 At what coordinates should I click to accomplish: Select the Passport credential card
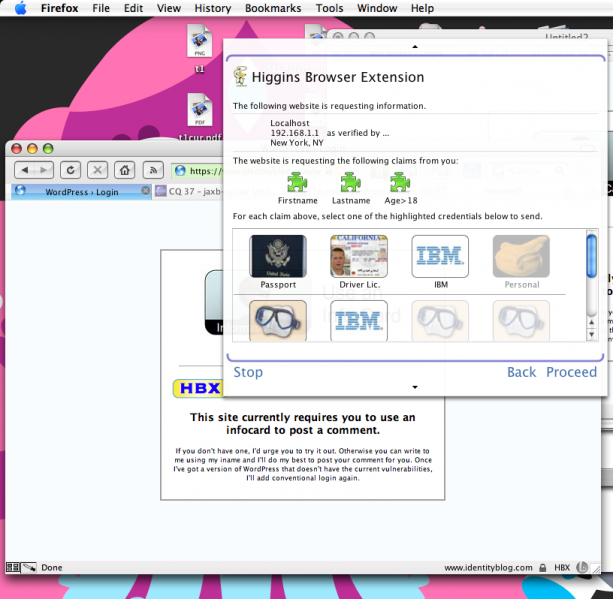pyautogui.click(x=278, y=256)
